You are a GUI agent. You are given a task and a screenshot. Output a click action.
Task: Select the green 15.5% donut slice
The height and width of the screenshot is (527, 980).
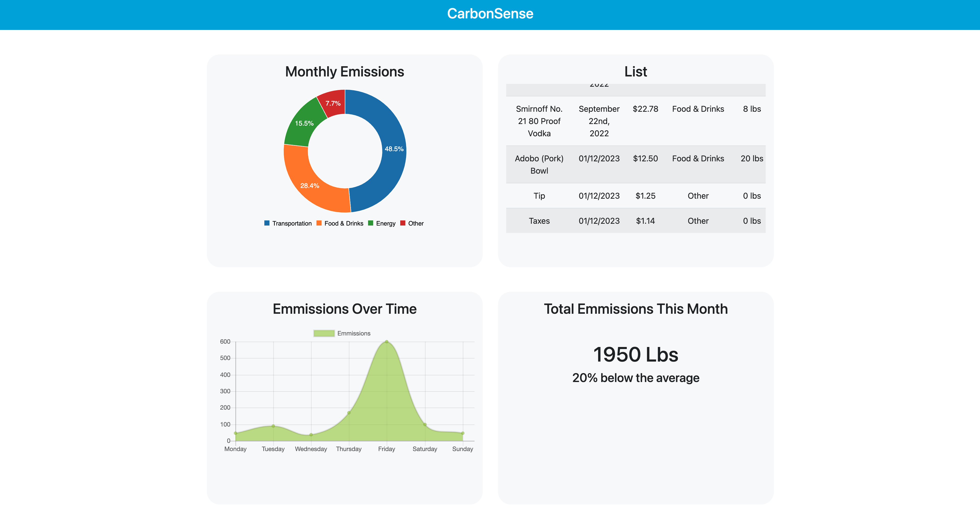coord(304,124)
